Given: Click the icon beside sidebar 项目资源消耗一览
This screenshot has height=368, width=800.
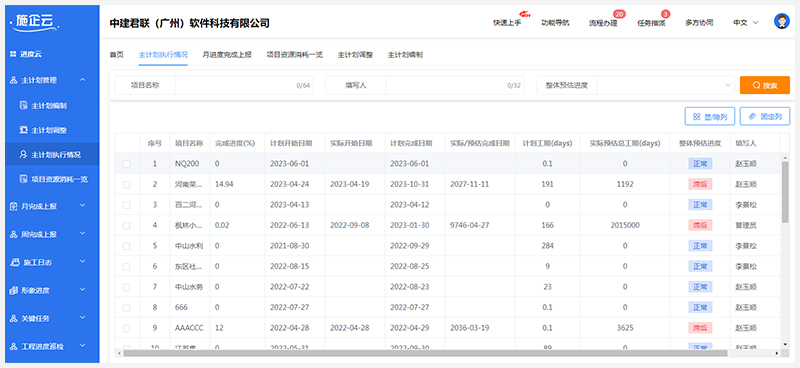Looking at the screenshot, I should pos(23,179).
